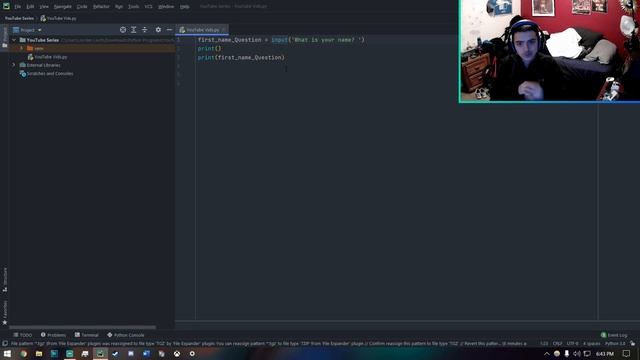Screen dimensions: 640x360
Task: Toggle the Project tool window sidebar button
Action: 5,38
